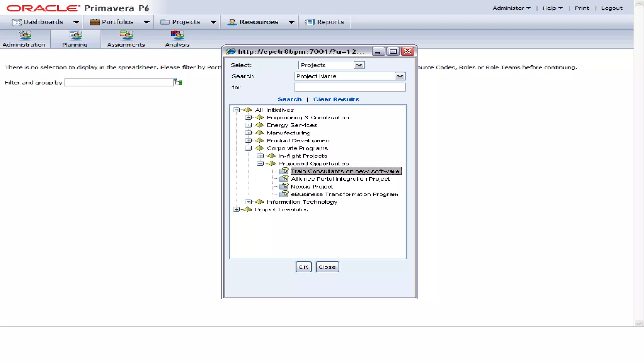Expand the Information Technology node
This screenshot has width=644, height=362.
(248, 202)
